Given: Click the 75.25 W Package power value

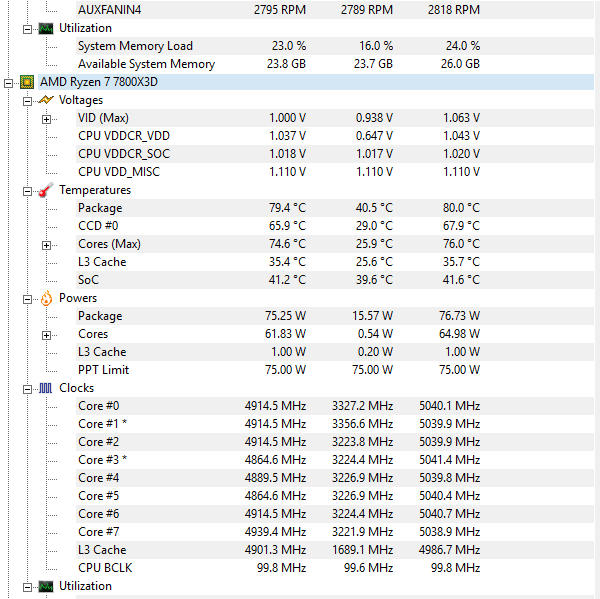Looking at the screenshot, I should 285,316.
